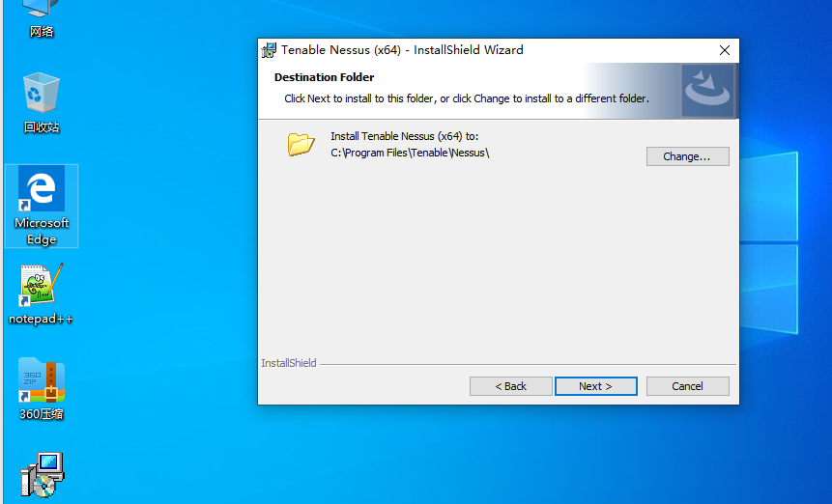The height and width of the screenshot is (504, 832).
Task: Click the installer icon in title bar
Action: click(x=269, y=50)
